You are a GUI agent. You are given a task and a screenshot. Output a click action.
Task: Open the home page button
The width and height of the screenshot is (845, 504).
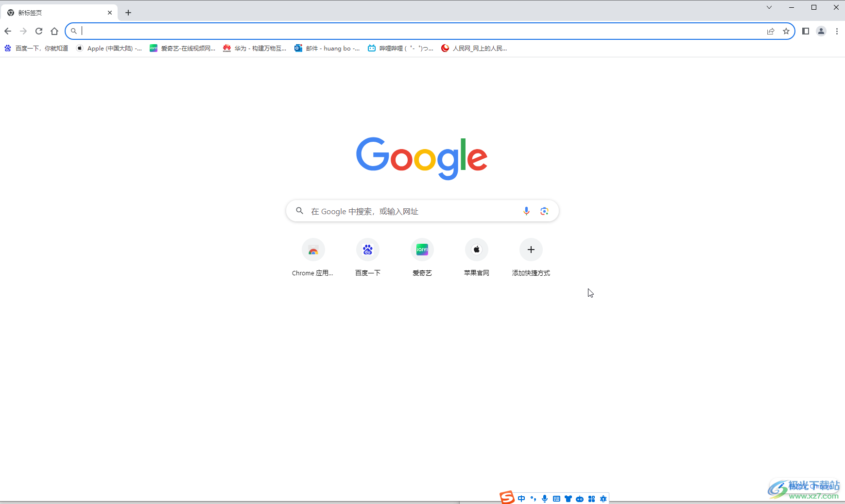[54, 31]
